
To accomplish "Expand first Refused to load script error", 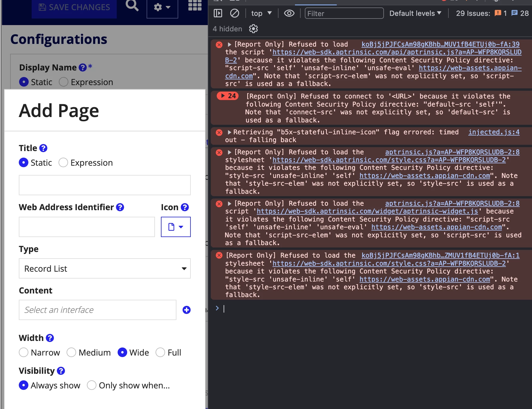I will [x=229, y=44].
